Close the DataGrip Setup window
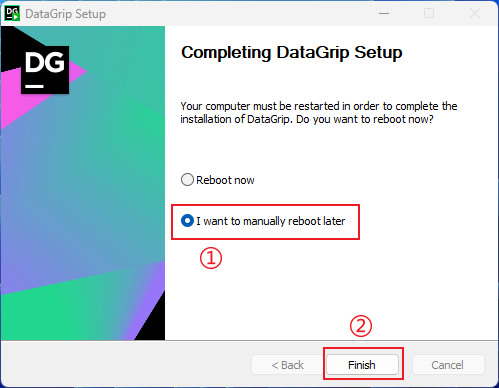The image size is (499, 388). click(475, 13)
